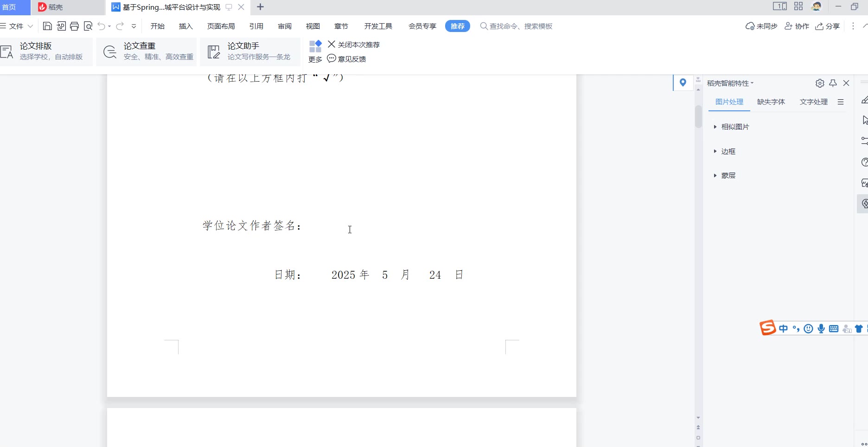This screenshot has width=868, height=447.
Task: Open settings gear in 稻壳智能特性 panel
Action: [x=820, y=83]
